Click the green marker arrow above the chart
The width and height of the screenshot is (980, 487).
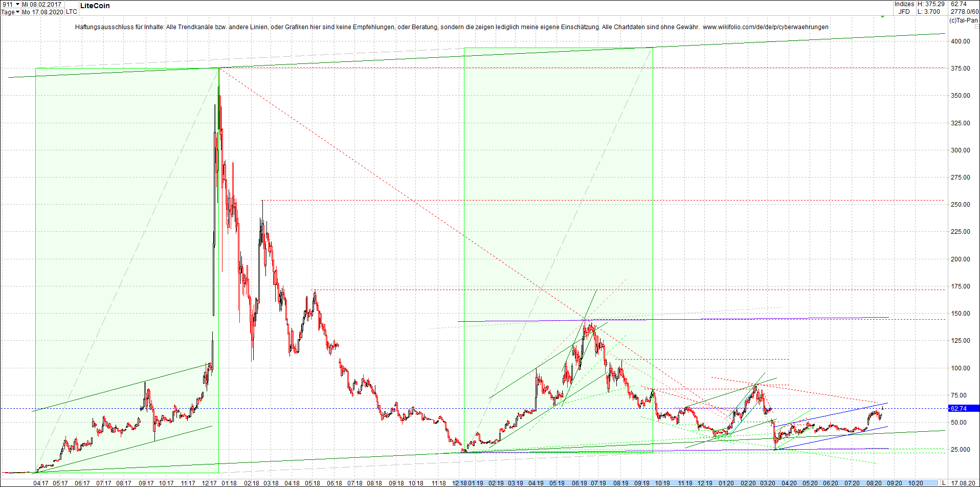pyautogui.click(x=882, y=17)
